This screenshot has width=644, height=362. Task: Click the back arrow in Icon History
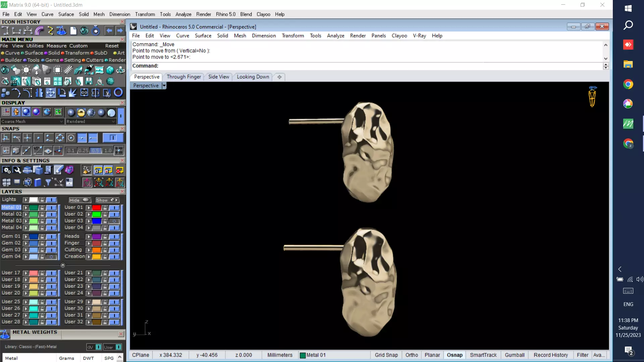pos(109,31)
